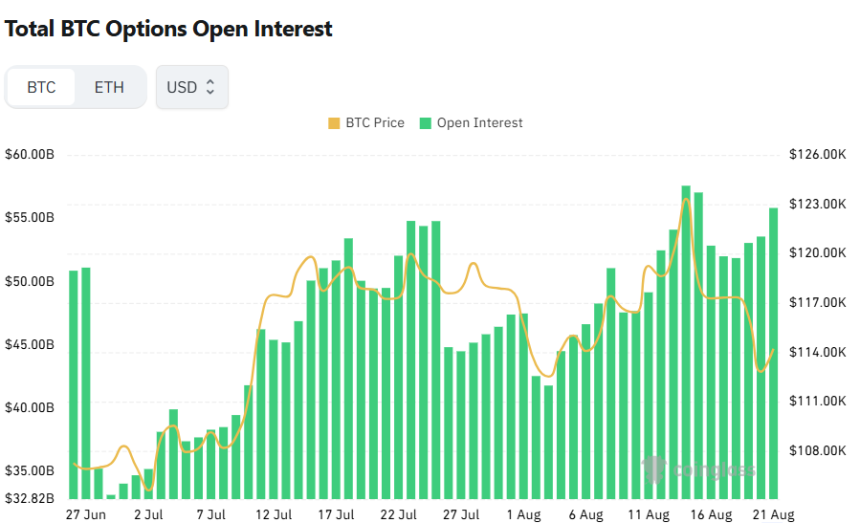Switch to the BTC tab
860x523 pixels.
click(x=42, y=87)
